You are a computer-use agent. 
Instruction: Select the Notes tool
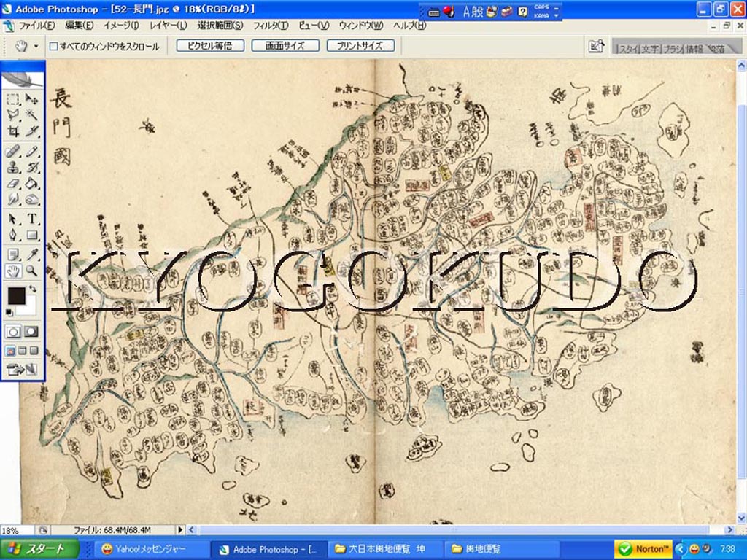tap(13, 255)
